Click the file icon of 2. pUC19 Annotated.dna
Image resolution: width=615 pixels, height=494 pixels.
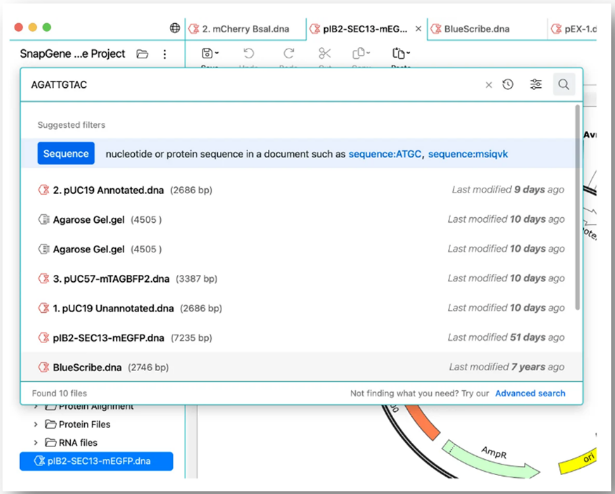tap(44, 190)
